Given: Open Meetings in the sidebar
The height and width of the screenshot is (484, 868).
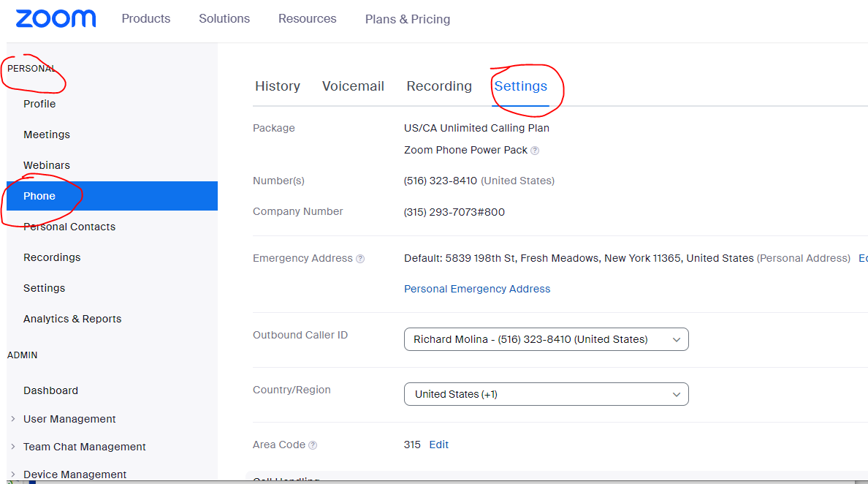Looking at the screenshot, I should pos(47,135).
